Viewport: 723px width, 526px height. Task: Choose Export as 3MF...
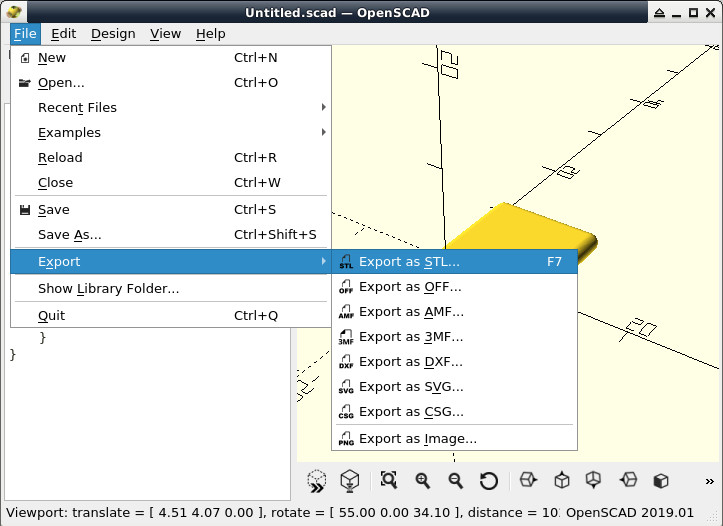click(x=454, y=337)
